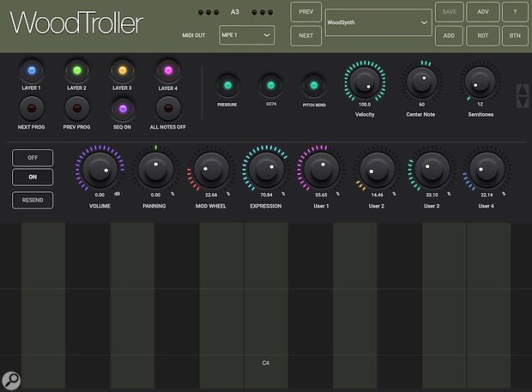Open the WoodSynth preset dropdown
This screenshot has width=532, height=392.
(x=378, y=22)
